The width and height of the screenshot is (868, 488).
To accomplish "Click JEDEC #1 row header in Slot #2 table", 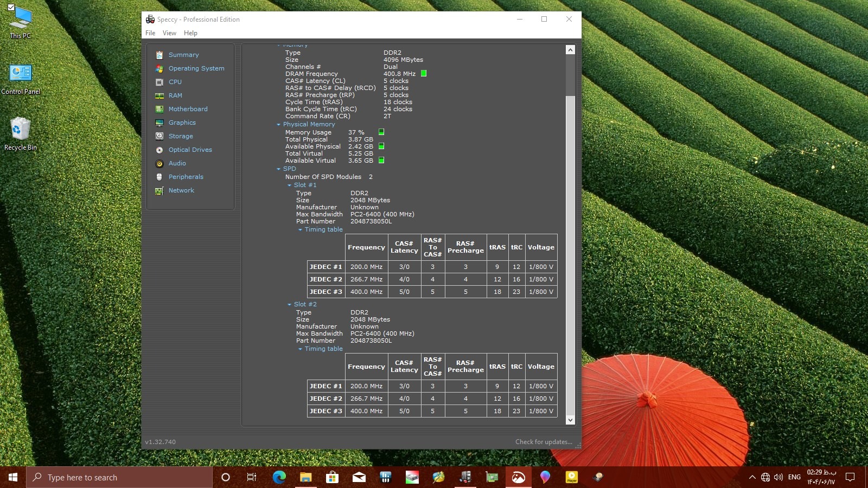I will (x=326, y=386).
